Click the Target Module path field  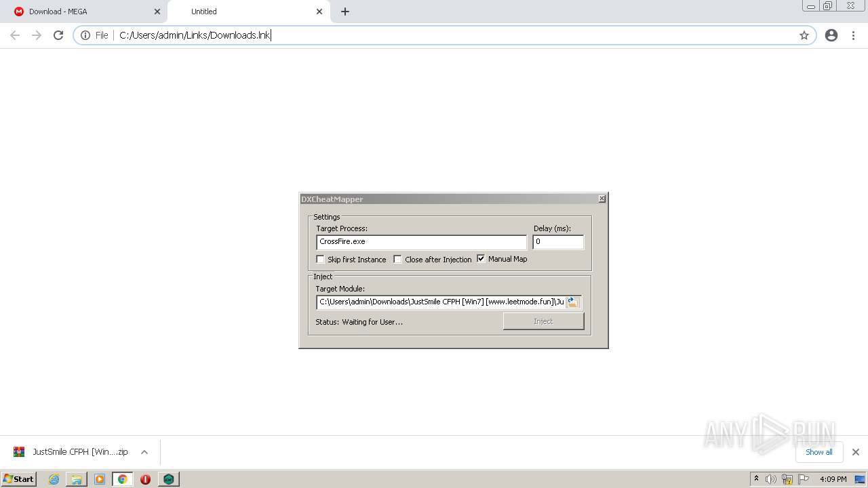click(441, 302)
